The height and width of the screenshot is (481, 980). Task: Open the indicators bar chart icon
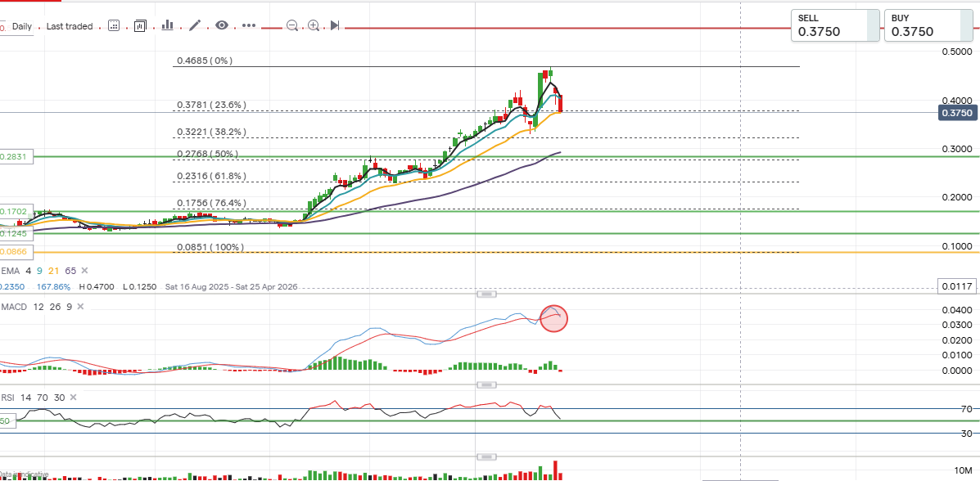[168, 26]
